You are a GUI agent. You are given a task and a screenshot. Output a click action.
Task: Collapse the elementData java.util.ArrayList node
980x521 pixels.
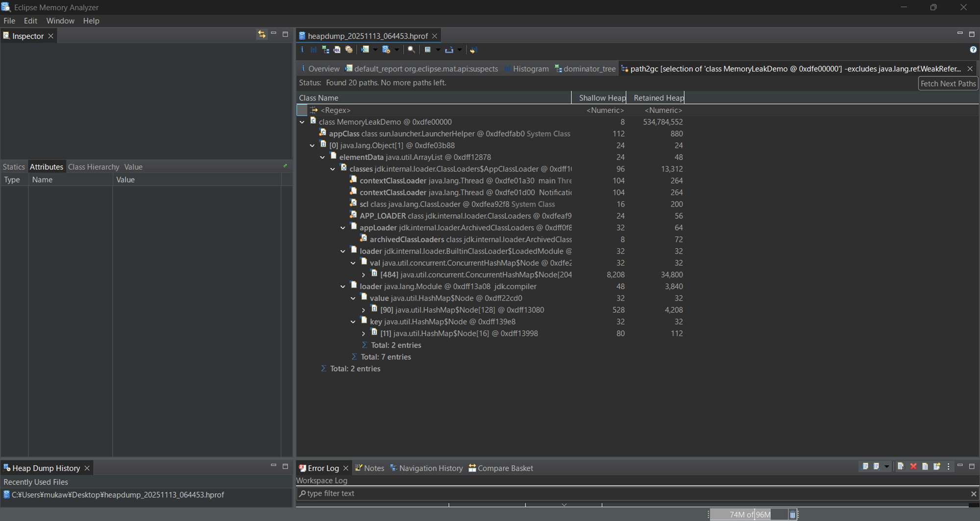click(x=322, y=157)
